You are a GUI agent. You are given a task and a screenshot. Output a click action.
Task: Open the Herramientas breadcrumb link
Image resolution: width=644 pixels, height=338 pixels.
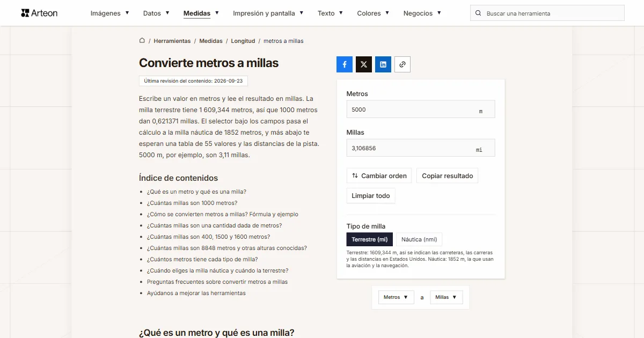[172, 41]
